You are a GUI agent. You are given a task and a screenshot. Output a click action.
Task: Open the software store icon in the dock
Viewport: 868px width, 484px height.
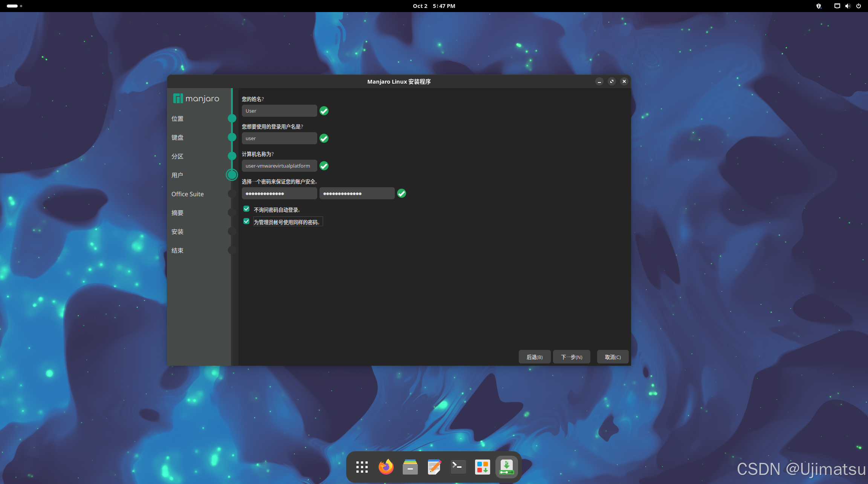(482, 467)
